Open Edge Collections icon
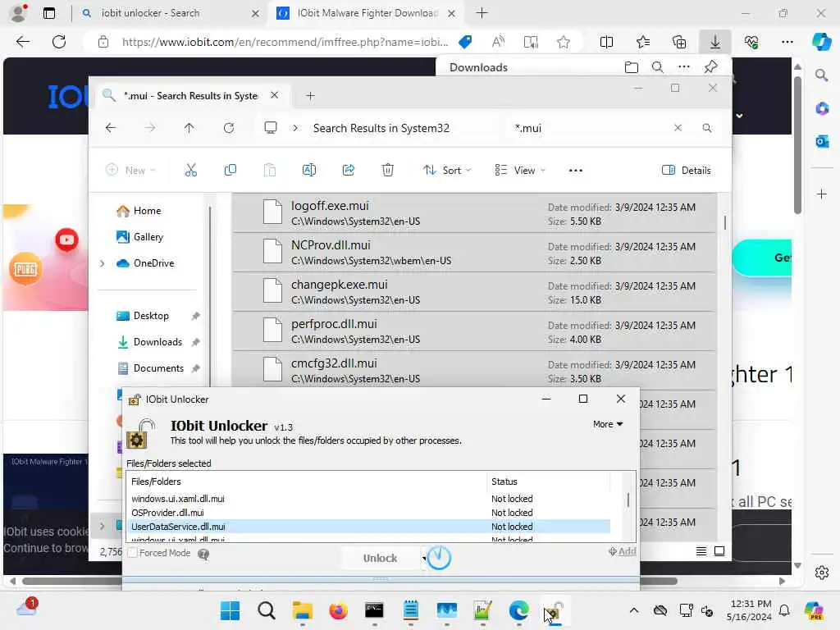This screenshot has width=840, height=630. (679, 42)
